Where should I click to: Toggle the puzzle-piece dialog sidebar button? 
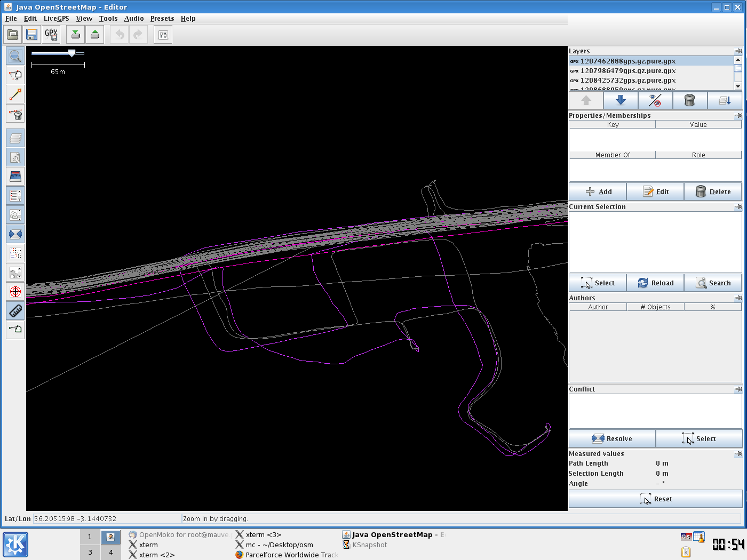[x=15, y=273]
